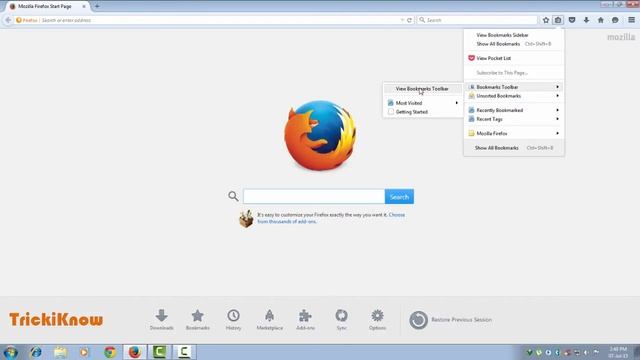Expand Recently Bookmarked submenu
This screenshot has width=640, height=360.
pyautogui.click(x=513, y=110)
